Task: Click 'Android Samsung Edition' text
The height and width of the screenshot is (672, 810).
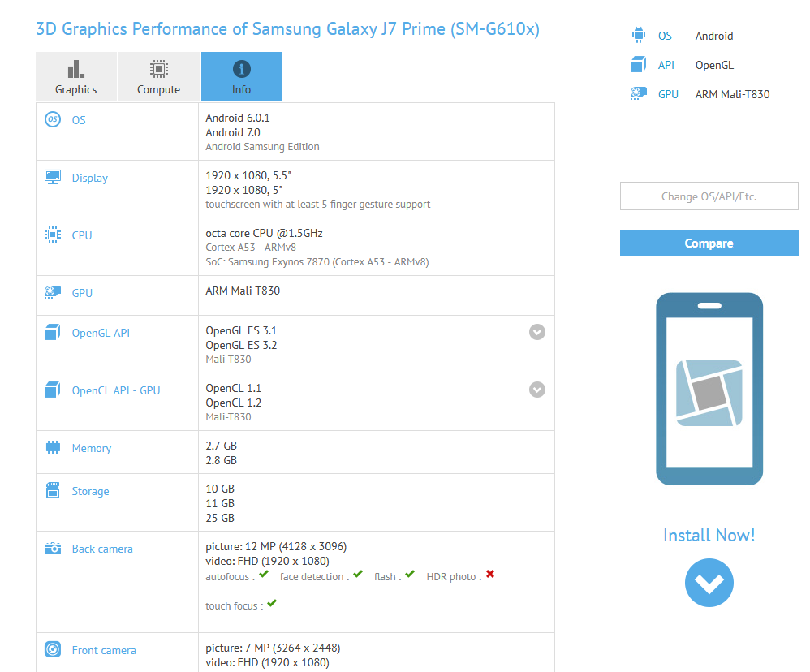Action: pyautogui.click(x=262, y=147)
